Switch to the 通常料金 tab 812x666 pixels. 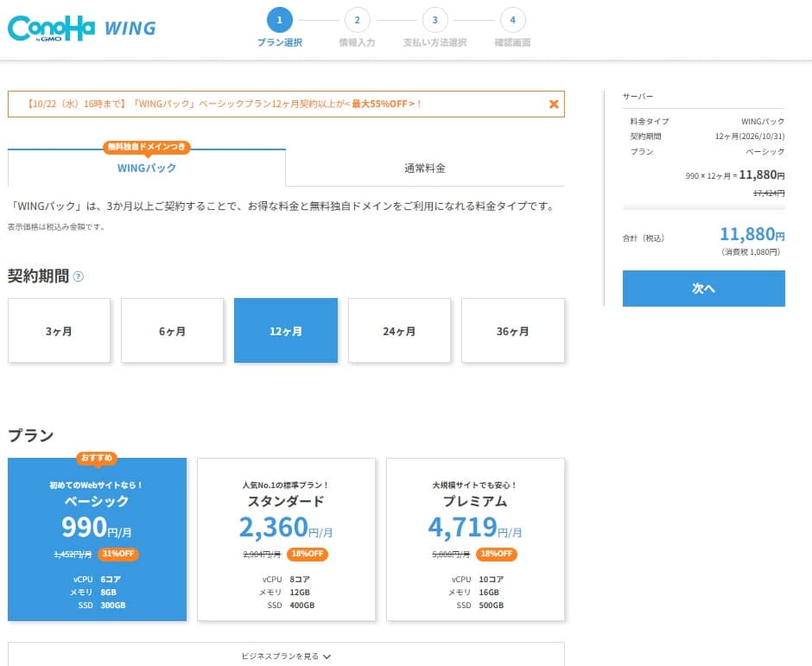click(424, 168)
